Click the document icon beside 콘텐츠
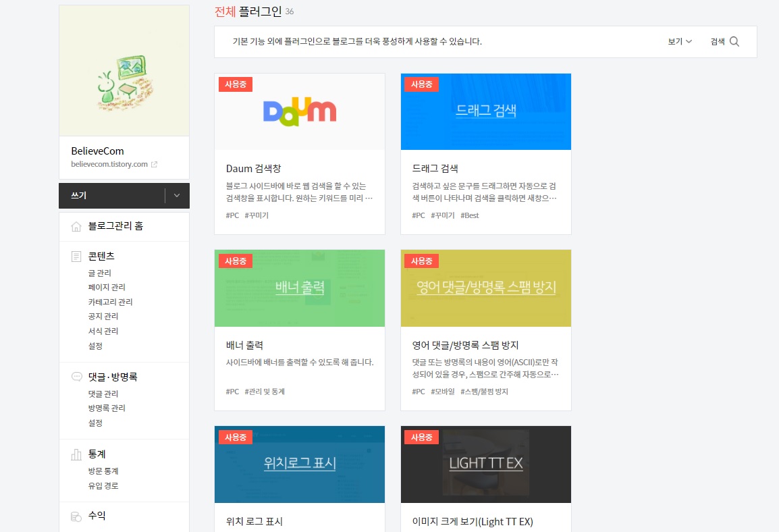This screenshot has width=779, height=532. [76, 257]
